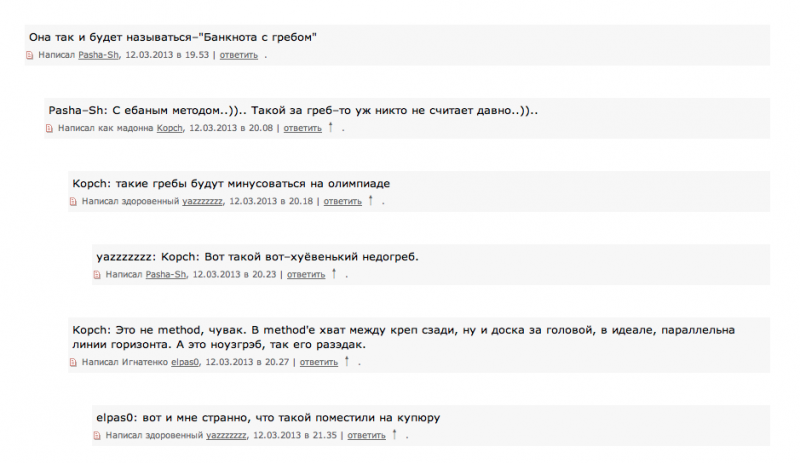Click ответить on the 21.35 comment
Image resolution: width=800 pixels, height=463 pixels.
tap(366, 435)
